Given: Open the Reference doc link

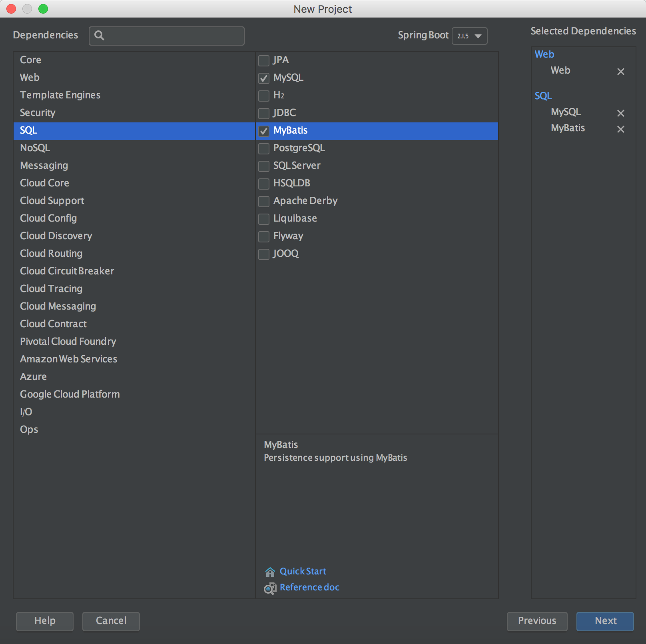Looking at the screenshot, I should (309, 587).
